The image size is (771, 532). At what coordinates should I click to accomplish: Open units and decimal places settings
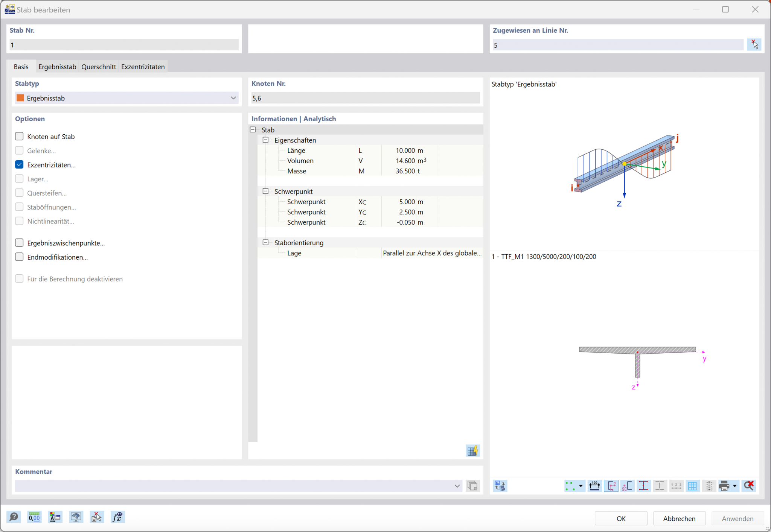pos(34,517)
